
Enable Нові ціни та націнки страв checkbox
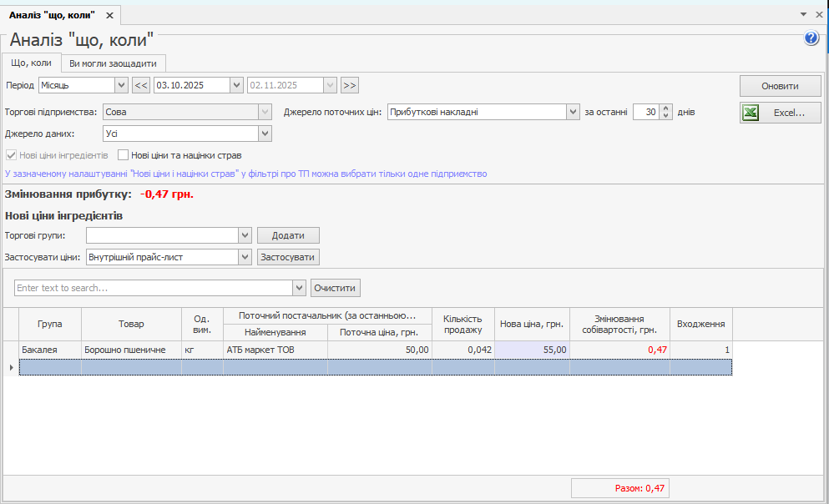(x=123, y=155)
